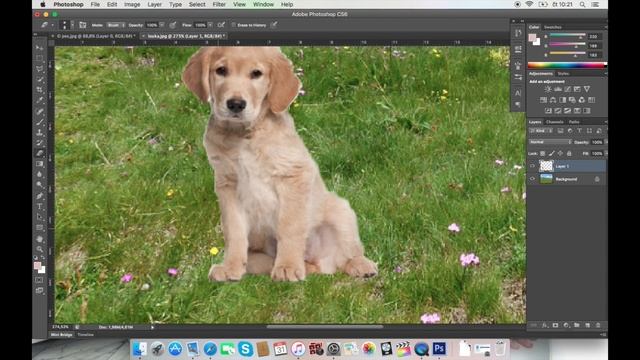Select the Quick Selection tool

point(40,80)
